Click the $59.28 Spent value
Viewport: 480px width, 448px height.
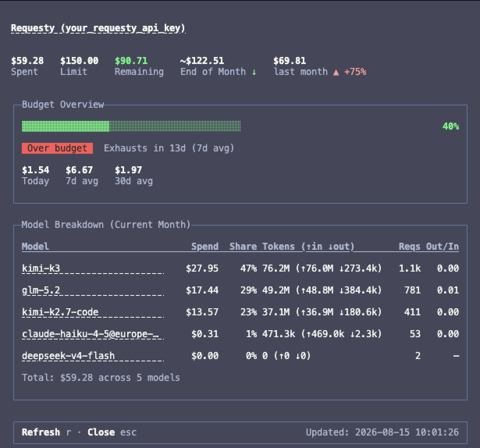(27, 60)
